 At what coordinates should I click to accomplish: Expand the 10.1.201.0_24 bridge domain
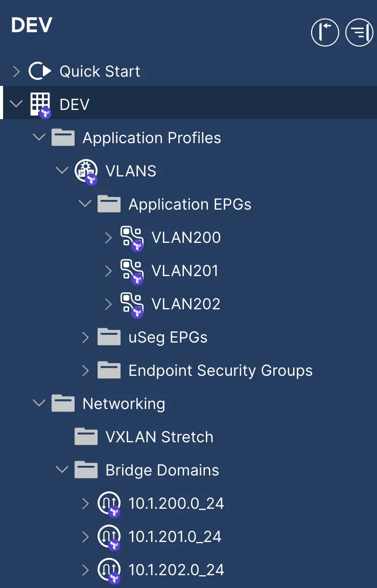(85, 536)
